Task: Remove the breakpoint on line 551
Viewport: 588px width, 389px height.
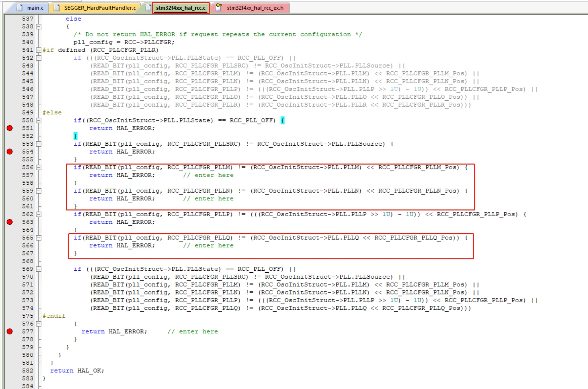Action: tap(10, 128)
